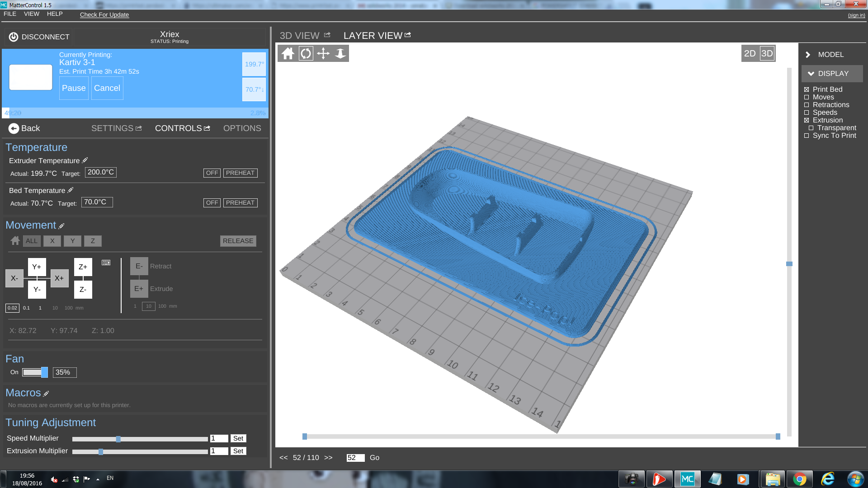Open the HELP menu
This screenshot has height=488, width=868.
(55, 14)
